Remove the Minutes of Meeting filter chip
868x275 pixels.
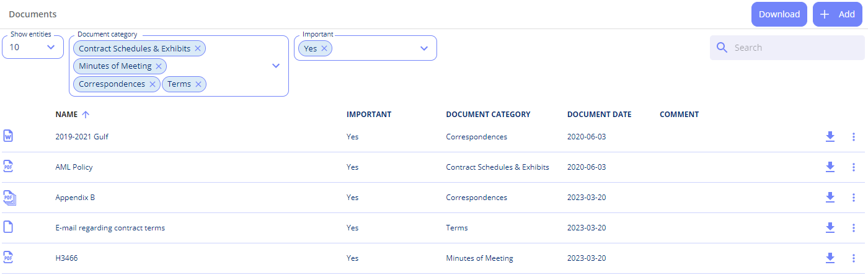pos(158,66)
